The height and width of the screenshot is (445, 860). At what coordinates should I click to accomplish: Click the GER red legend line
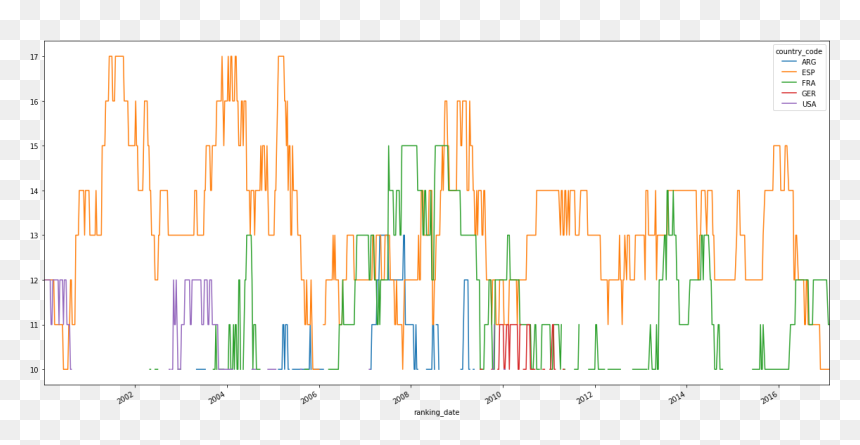(x=785, y=93)
